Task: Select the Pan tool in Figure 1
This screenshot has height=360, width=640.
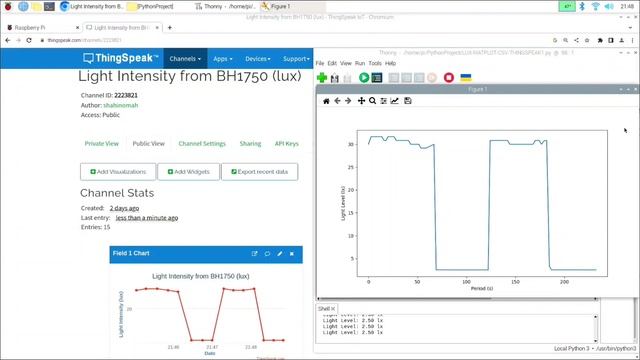Action: (x=361, y=101)
